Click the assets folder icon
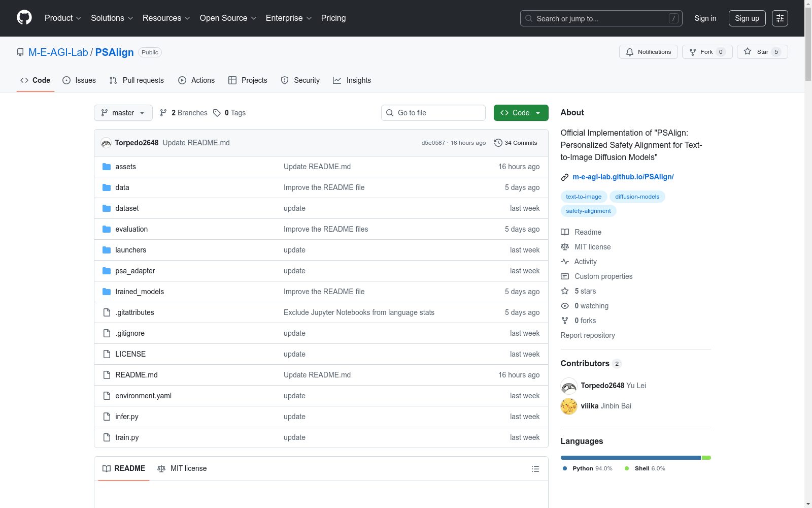 [107, 167]
